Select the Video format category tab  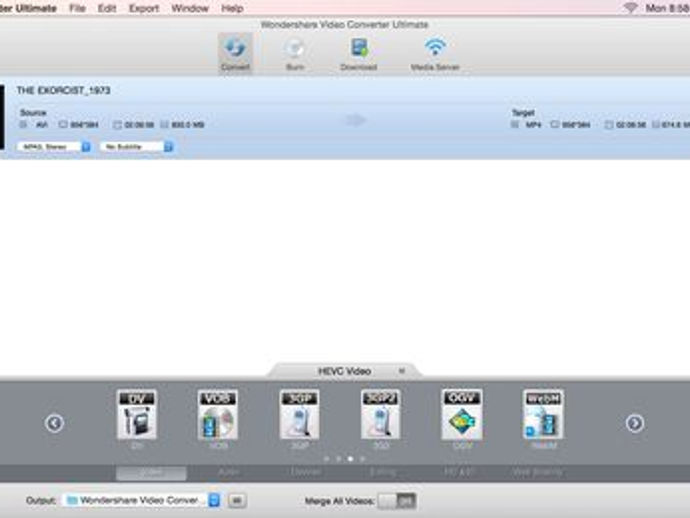pyautogui.click(x=151, y=473)
